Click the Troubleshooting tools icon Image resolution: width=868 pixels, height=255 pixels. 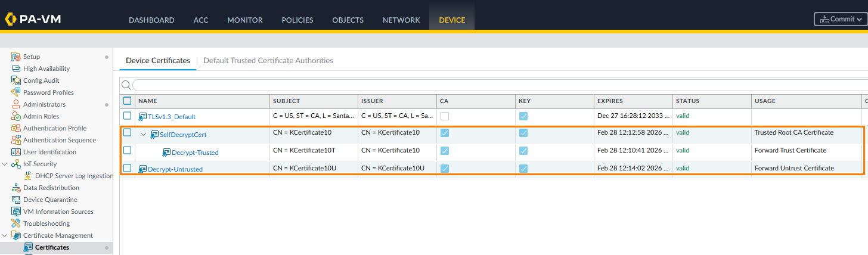tap(17, 223)
